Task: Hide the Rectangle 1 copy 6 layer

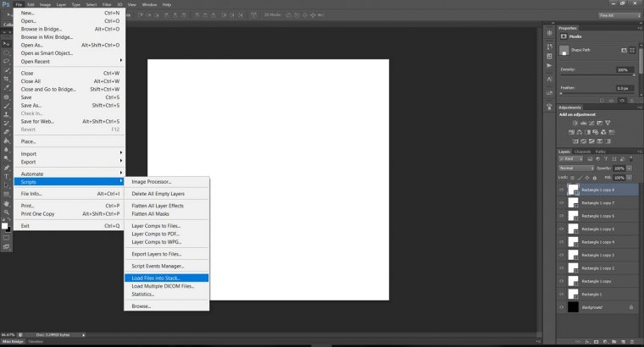Action: pyautogui.click(x=562, y=216)
